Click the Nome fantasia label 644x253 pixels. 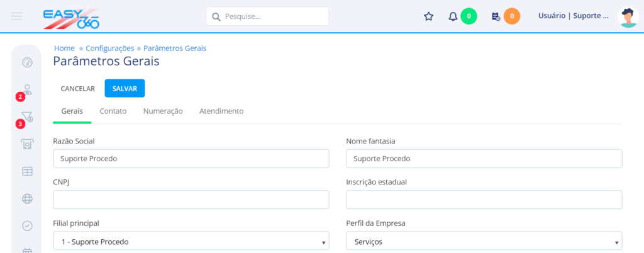(x=371, y=141)
